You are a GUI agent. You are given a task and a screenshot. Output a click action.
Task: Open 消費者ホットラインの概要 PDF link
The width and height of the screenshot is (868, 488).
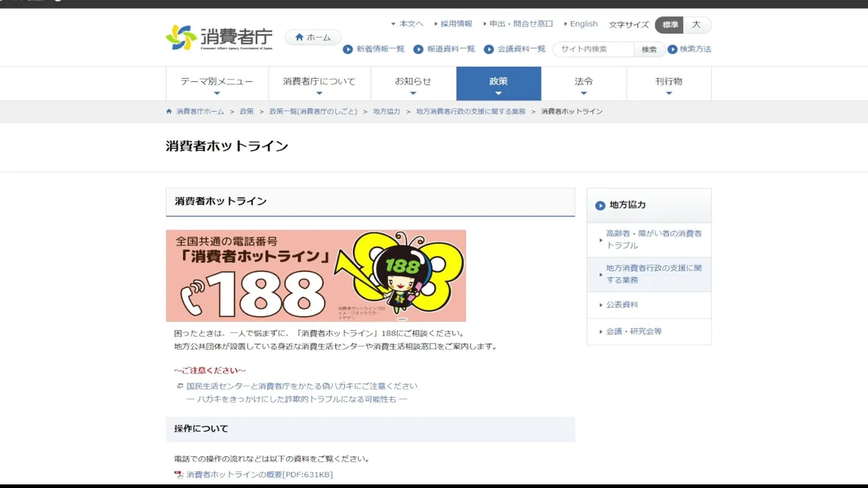tap(260, 474)
